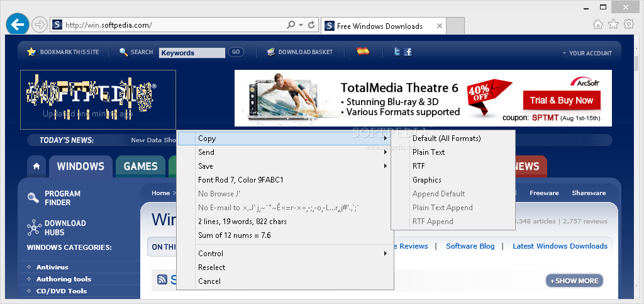Click the site Home icon tab
This screenshot has height=304, width=644.
pyautogui.click(x=36, y=166)
